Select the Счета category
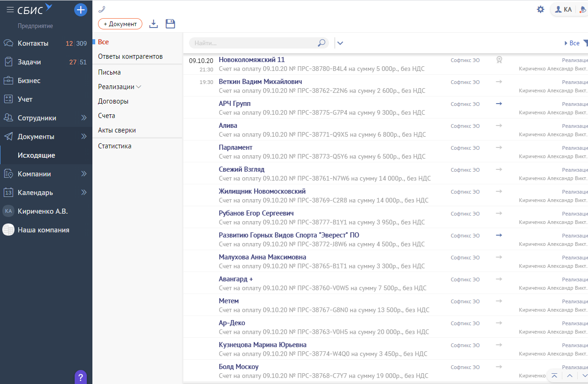 tap(106, 116)
